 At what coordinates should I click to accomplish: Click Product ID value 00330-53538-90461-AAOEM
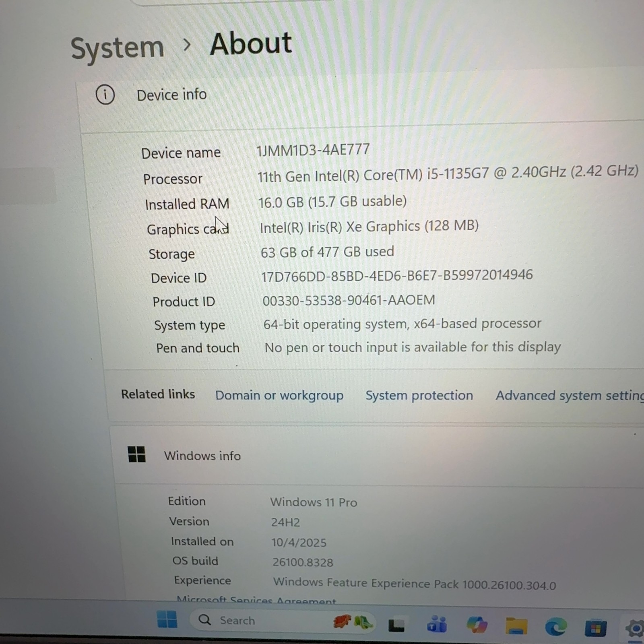[349, 300]
